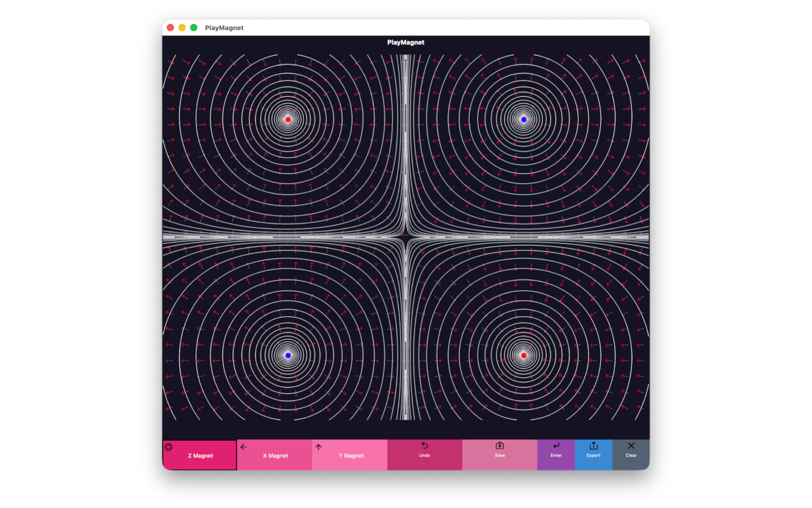This screenshot has width=812, height=508.
Task: Click the Clear label text
Action: (x=631, y=455)
